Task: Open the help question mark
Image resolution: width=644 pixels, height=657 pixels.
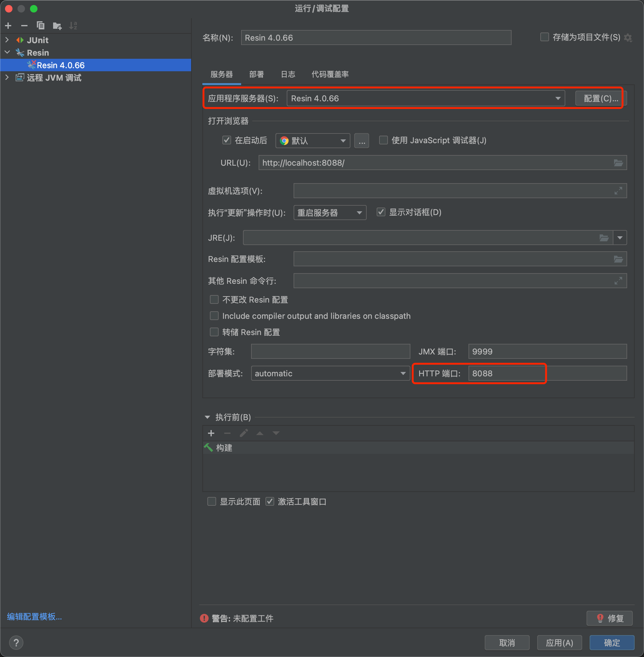Action: 16,642
